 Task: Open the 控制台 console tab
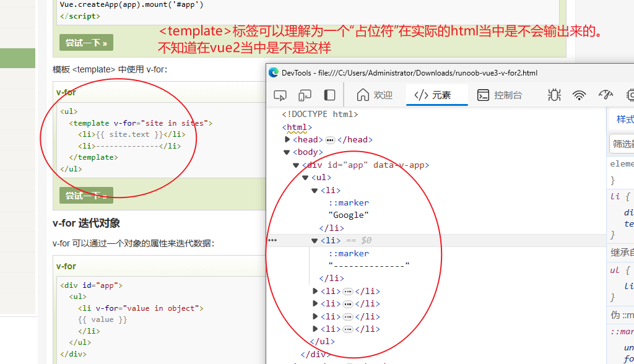(500, 95)
